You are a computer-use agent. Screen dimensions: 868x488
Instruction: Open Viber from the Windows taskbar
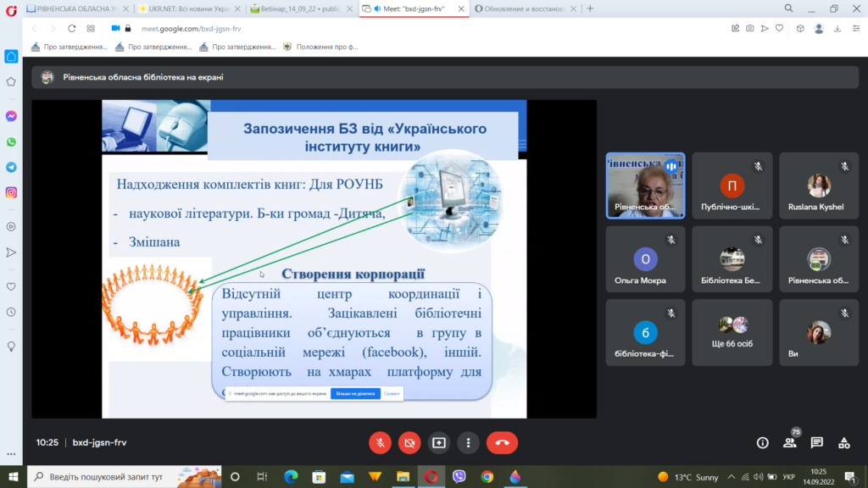click(x=459, y=476)
